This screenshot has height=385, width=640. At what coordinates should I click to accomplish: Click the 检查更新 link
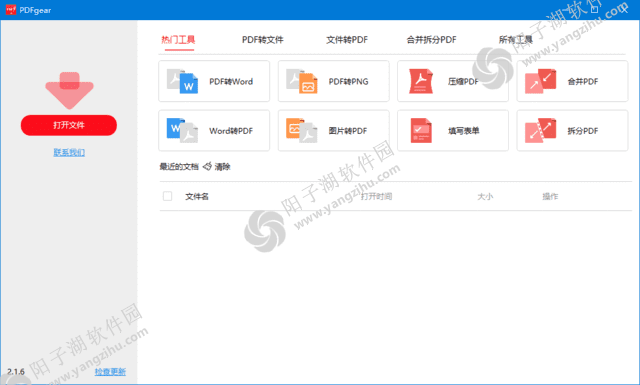pyautogui.click(x=110, y=372)
